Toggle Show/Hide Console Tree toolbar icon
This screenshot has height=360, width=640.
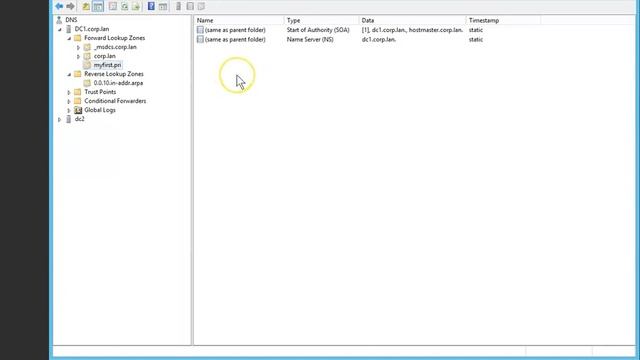(x=98, y=6)
